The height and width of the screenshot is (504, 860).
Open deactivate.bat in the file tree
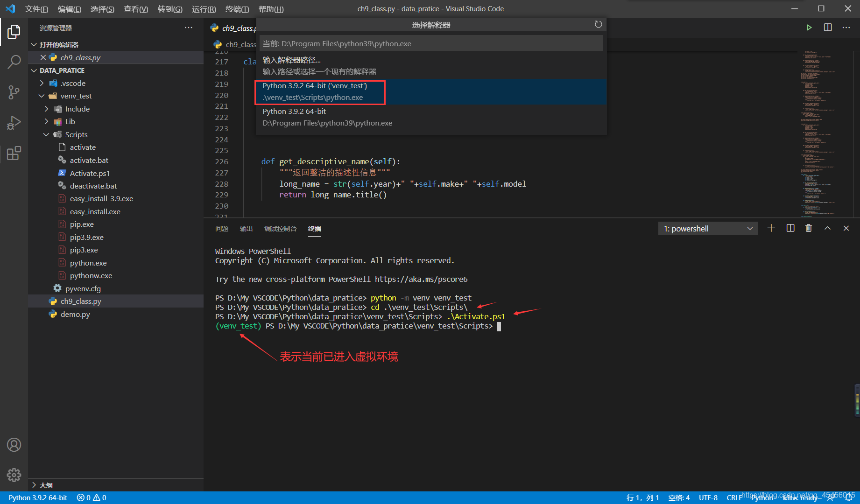point(93,186)
